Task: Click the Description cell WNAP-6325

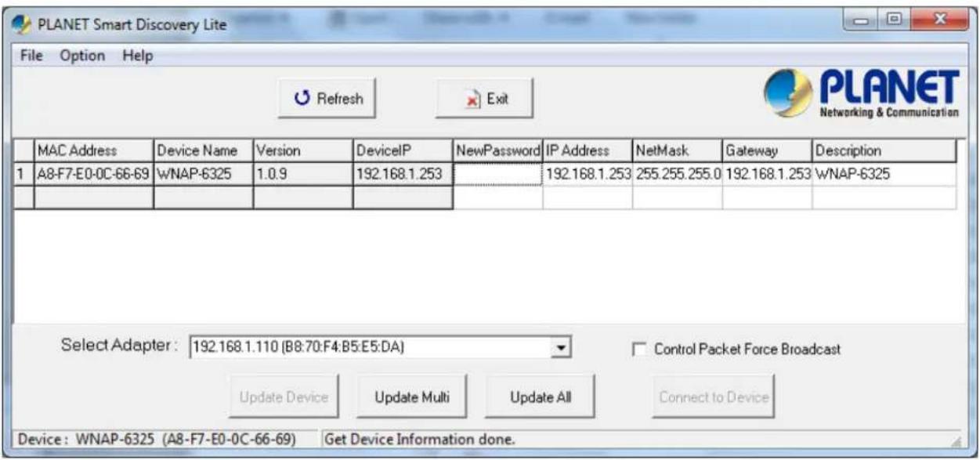Action: pos(884,174)
